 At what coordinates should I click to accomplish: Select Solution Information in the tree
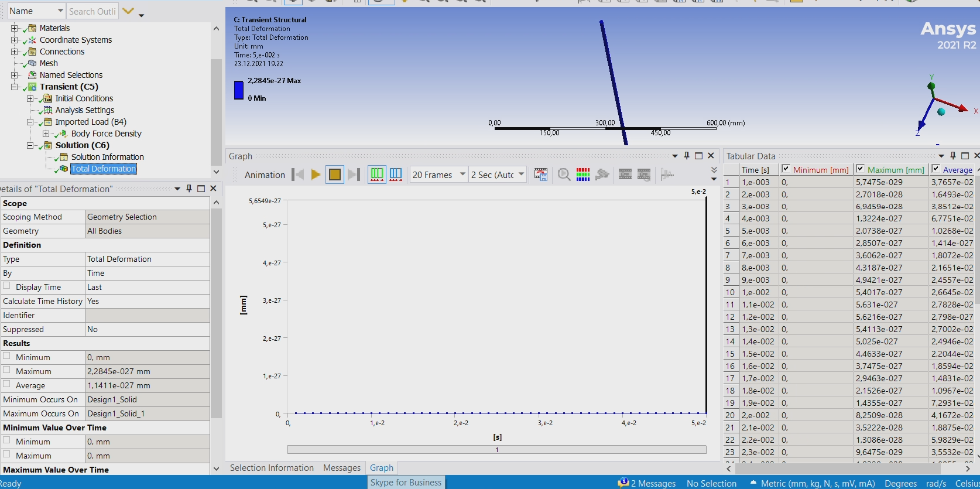(x=107, y=157)
